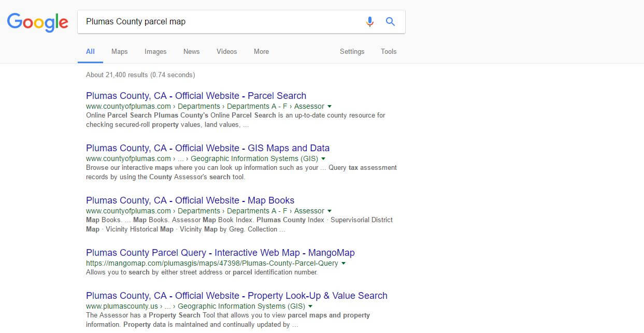Open the News tab
The height and width of the screenshot is (333, 644).
tap(191, 51)
